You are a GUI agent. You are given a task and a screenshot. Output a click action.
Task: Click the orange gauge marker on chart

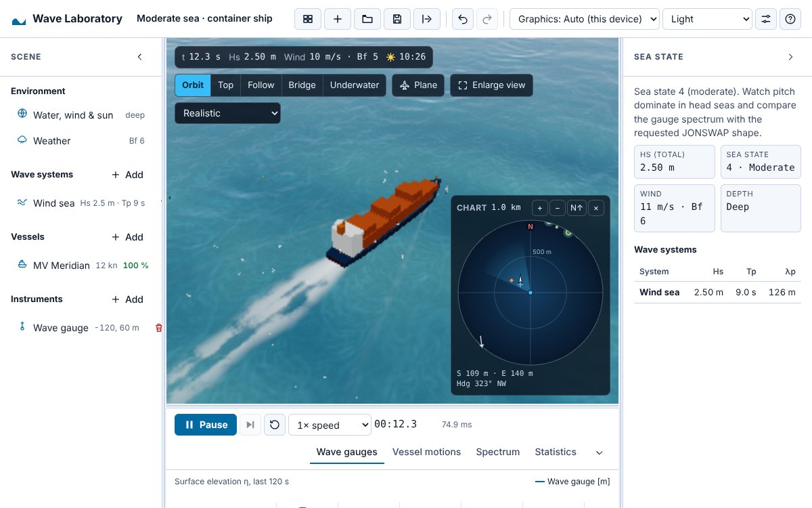[512, 280]
